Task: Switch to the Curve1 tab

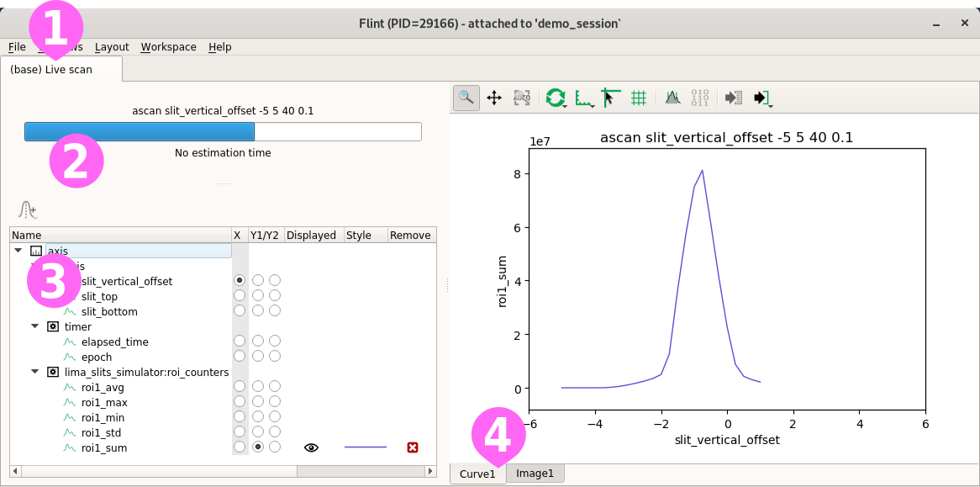Action: pyautogui.click(x=478, y=474)
